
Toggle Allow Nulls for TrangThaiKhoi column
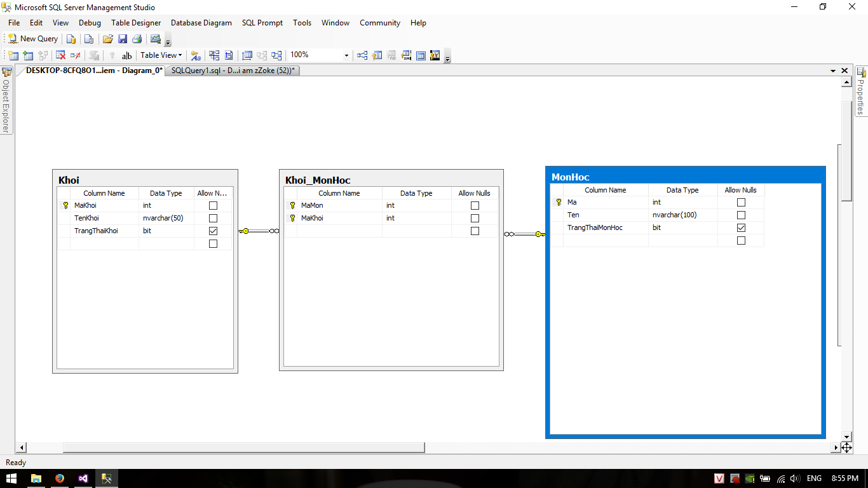coord(213,231)
